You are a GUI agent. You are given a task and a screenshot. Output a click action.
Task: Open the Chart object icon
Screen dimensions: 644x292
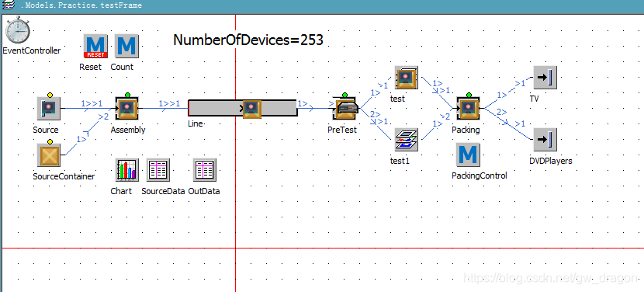(127, 170)
